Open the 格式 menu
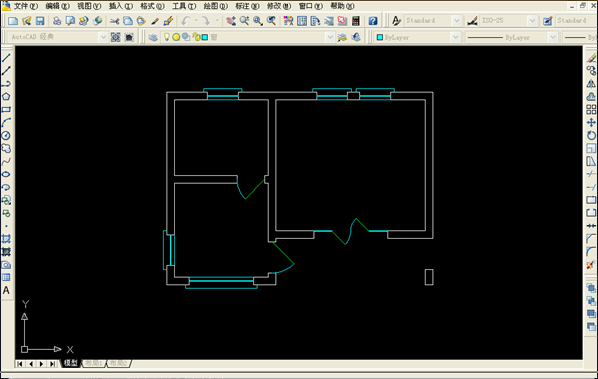 (x=152, y=6)
